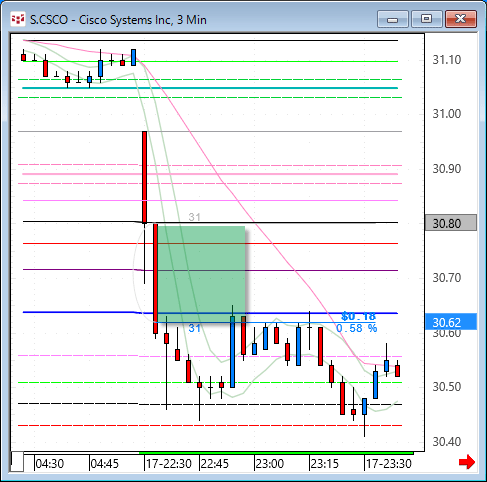Click the tall blue candlestick before 23:00
The width and height of the screenshot is (487, 482).
[232, 352]
